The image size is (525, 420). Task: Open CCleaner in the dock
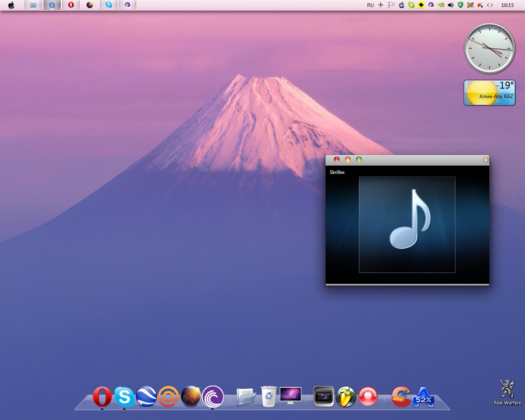(x=401, y=397)
